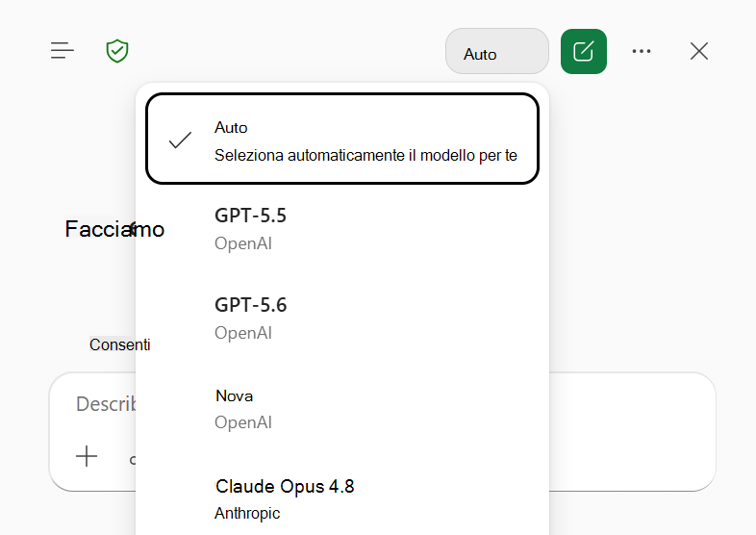The image size is (756, 535).
Task: Select the Auto model option
Action: 341,139
